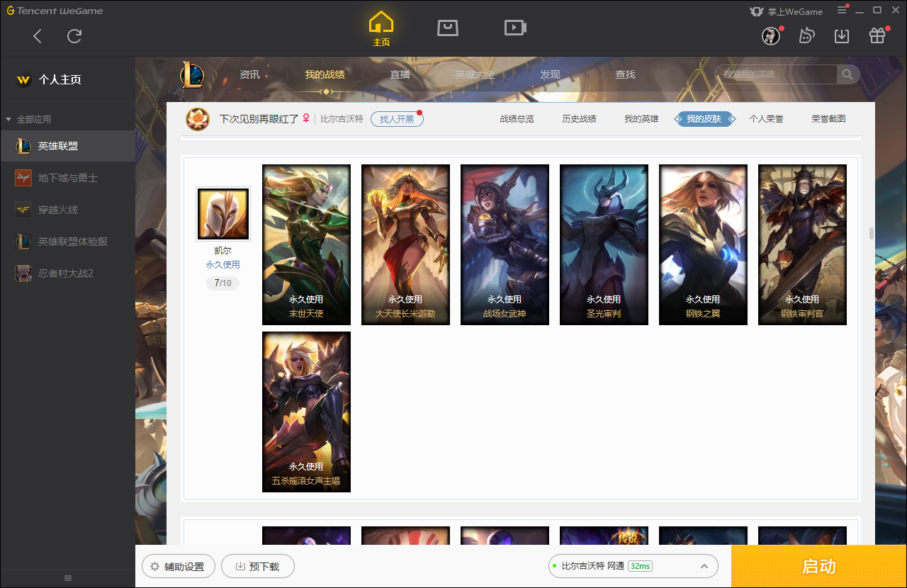Image resolution: width=907 pixels, height=588 pixels.
Task: Click the 比尔吉沃特 server name beside username
Action: click(342, 119)
